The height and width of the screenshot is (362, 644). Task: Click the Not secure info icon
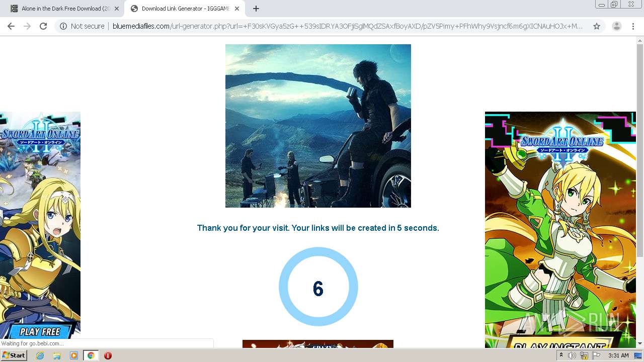coord(63,26)
